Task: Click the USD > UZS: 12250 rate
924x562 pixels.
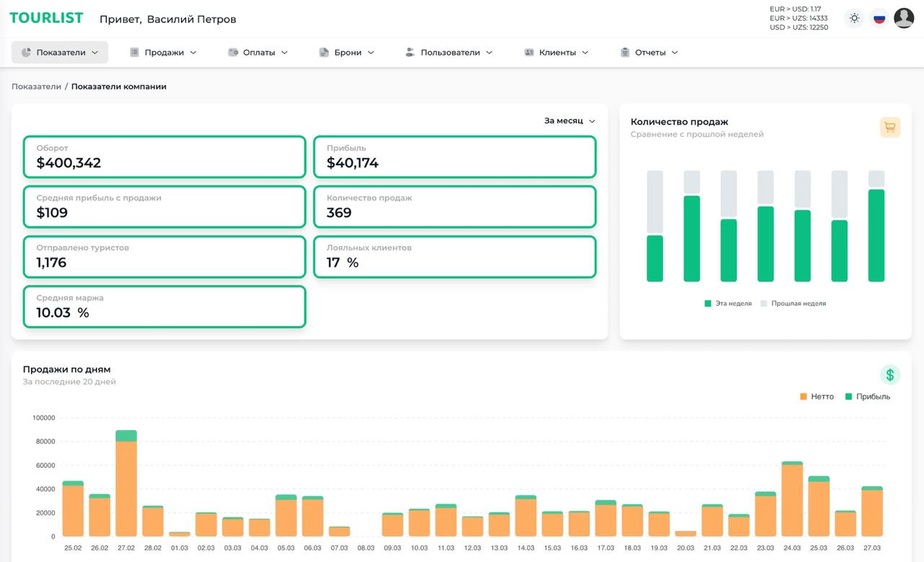Action: click(x=799, y=27)
